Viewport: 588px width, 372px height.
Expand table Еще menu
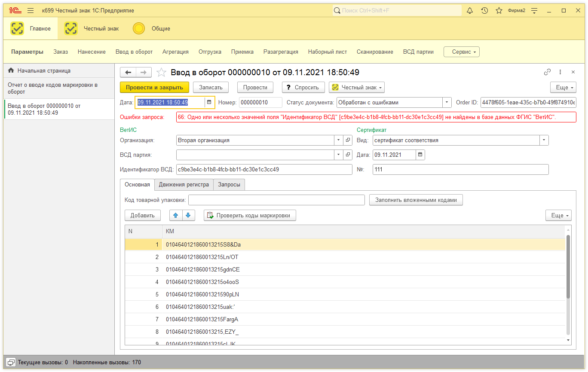point(558,215)
